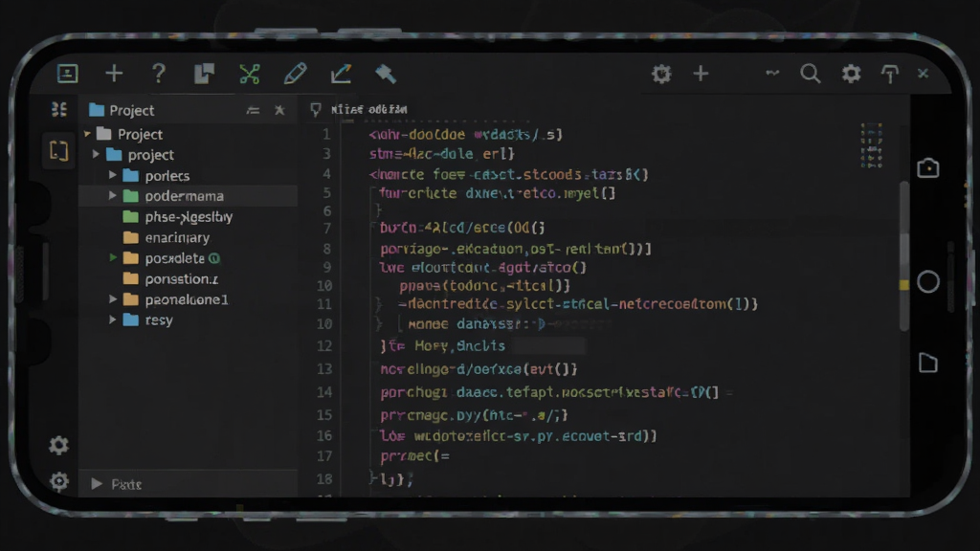980x551 pixels.
Task: Click the magnifying glass search icon
Action: (x=810, y=74)
